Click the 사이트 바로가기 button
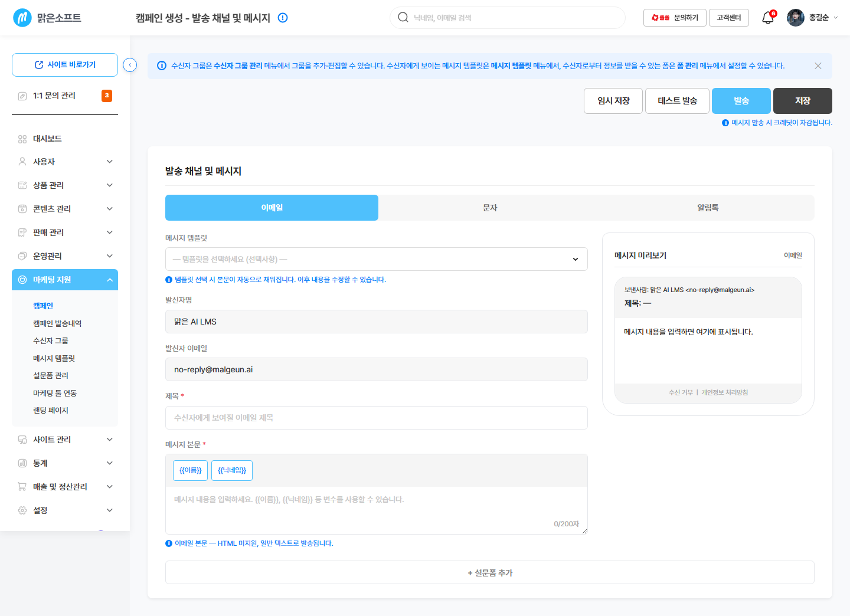Image resolution: width=850 pixels, height=616 pixels. tap(65, 65)
